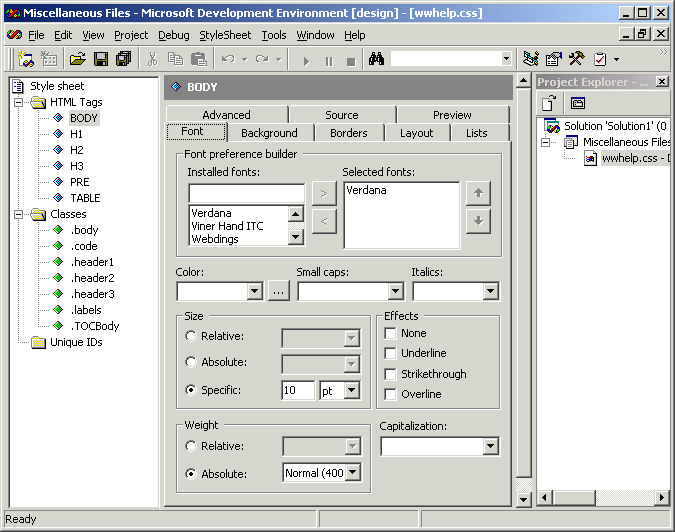Click the Open File folder icon
The height and width of the screenshot is (532, 675).
click(77, 59)
